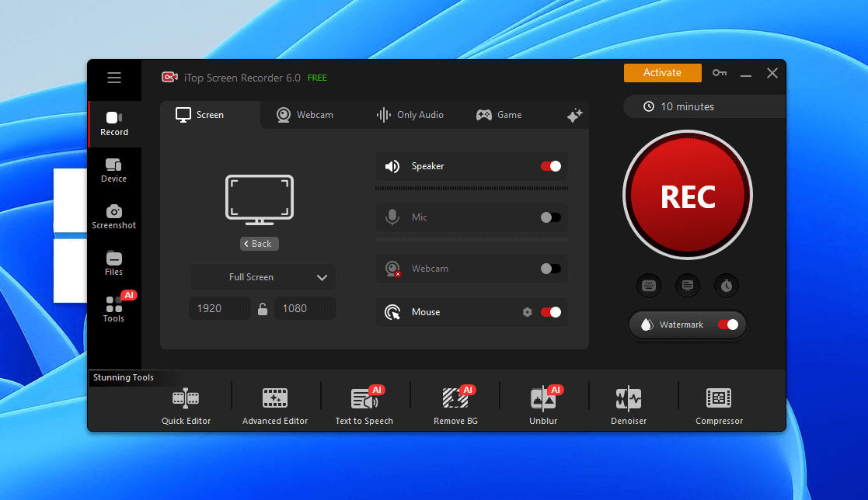Switch to the Game recording tab
Image resolution: width=868 pixels, height=500 pixels.
click(x=499, y=115)
